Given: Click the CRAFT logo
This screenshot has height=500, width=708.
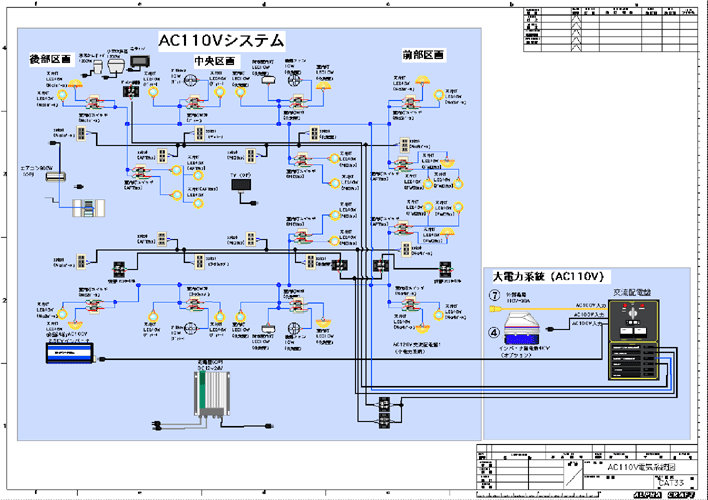Looking at the screenshot, I should pos(681,495).
